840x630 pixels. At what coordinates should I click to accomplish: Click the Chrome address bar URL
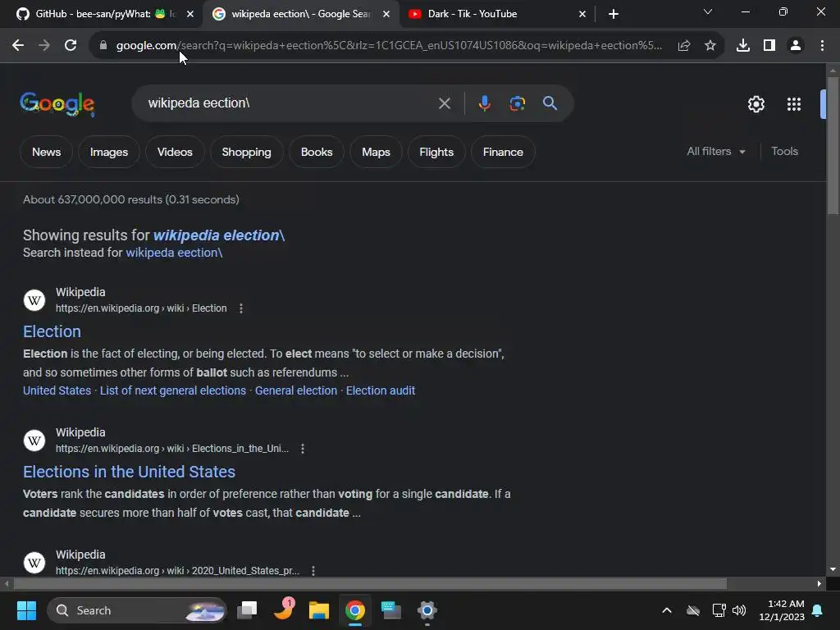click(x=389, y=46)
